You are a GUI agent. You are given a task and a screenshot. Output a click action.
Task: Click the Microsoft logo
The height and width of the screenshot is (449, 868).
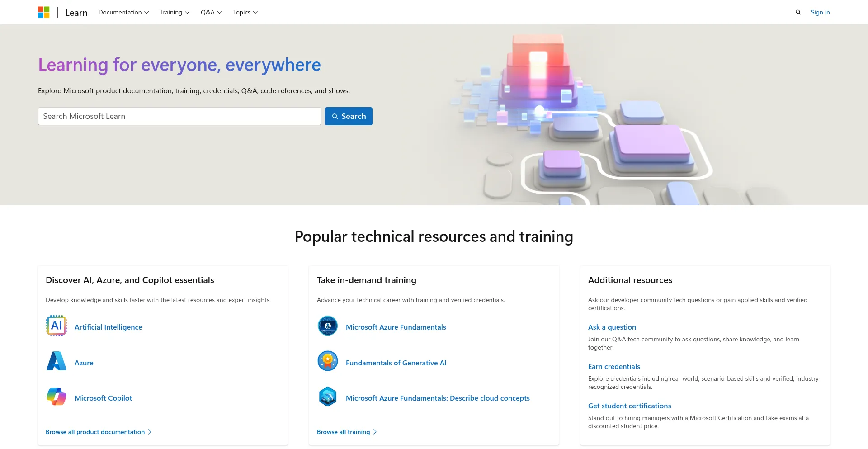[x=44, y=12]
